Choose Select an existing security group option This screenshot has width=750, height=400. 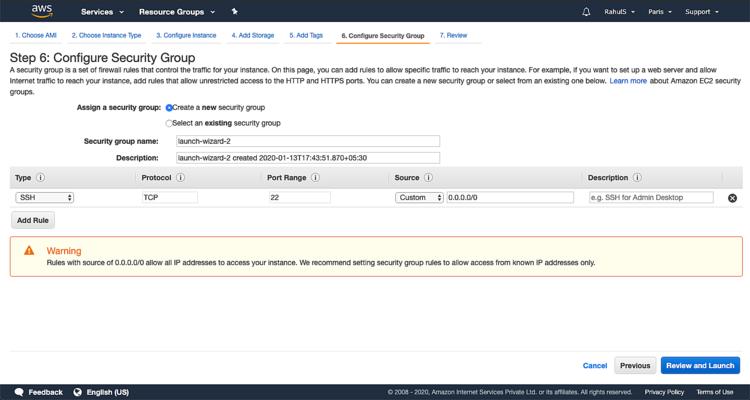pos(169,123)
